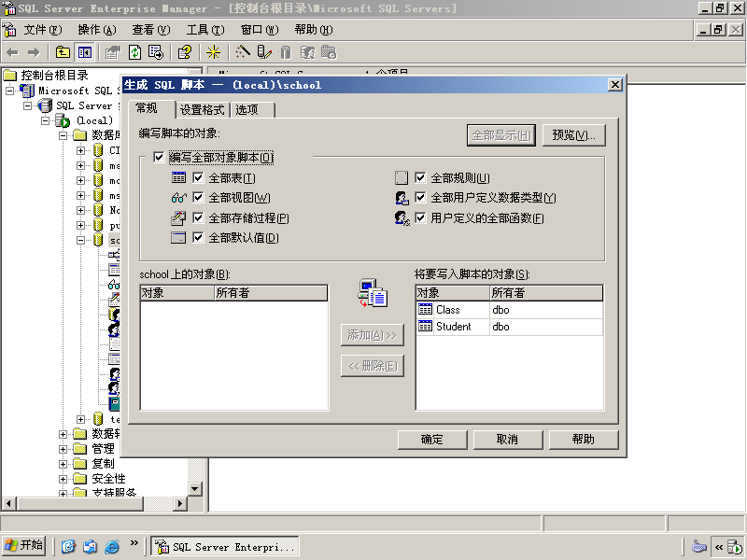Toggle the 全部表 checkbox
This screenshot has height=560, width=747.
pos(198,177)
